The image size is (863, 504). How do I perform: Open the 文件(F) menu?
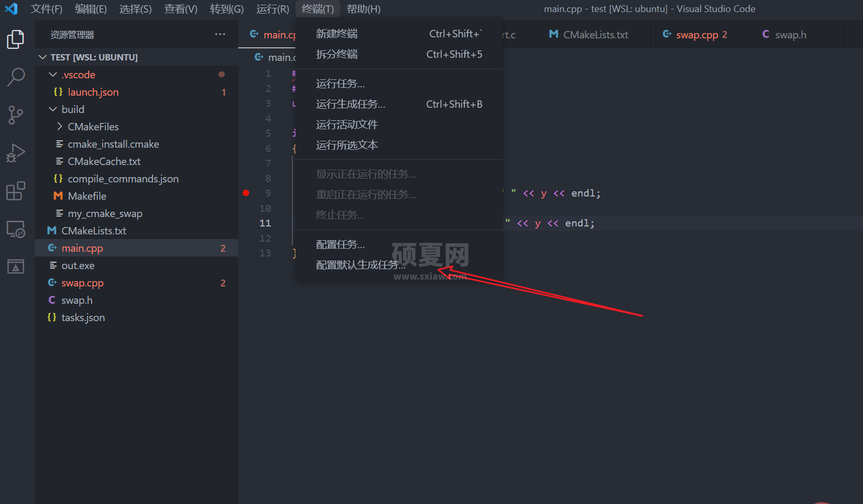pyautogui.click(x=46, y=9)
